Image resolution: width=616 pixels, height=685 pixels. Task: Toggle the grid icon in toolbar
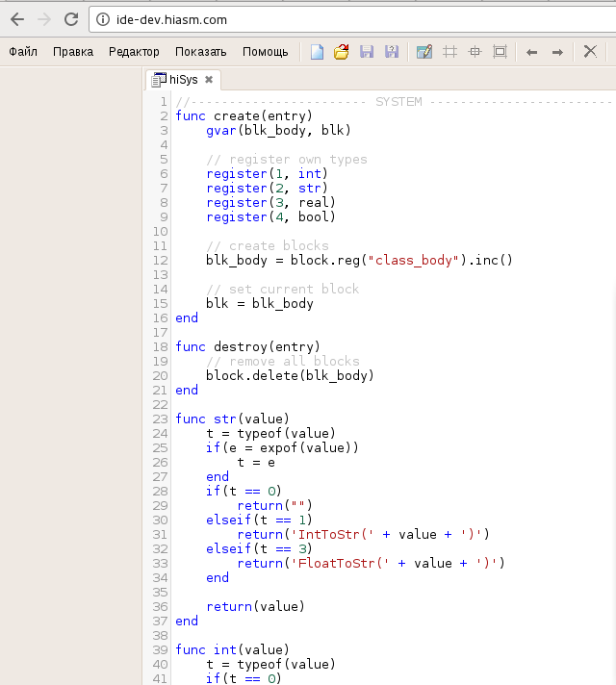click(x=449, y=52)
